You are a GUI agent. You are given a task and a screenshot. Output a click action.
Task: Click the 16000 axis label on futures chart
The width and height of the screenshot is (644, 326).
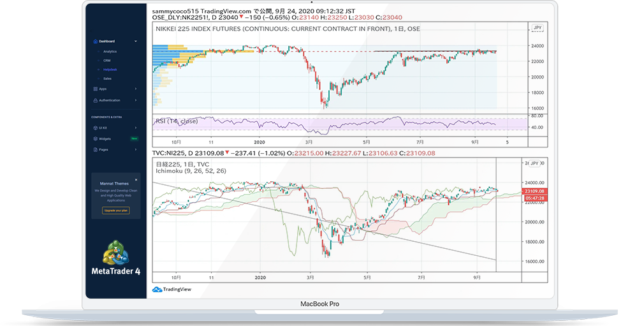coord(538,108)
